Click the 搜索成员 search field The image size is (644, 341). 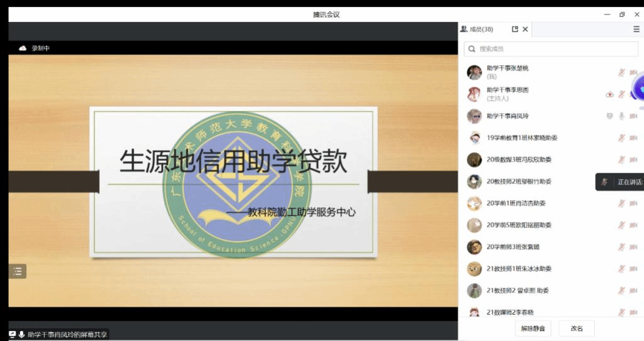tap(550, 49)
